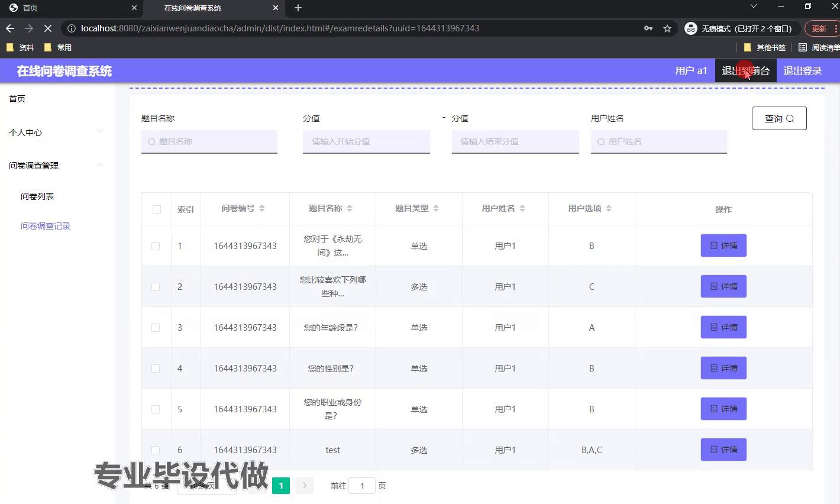Viewport: 840px width, 504px height.
Task: Stop page loading with the X icon
Action: point(49,28)
